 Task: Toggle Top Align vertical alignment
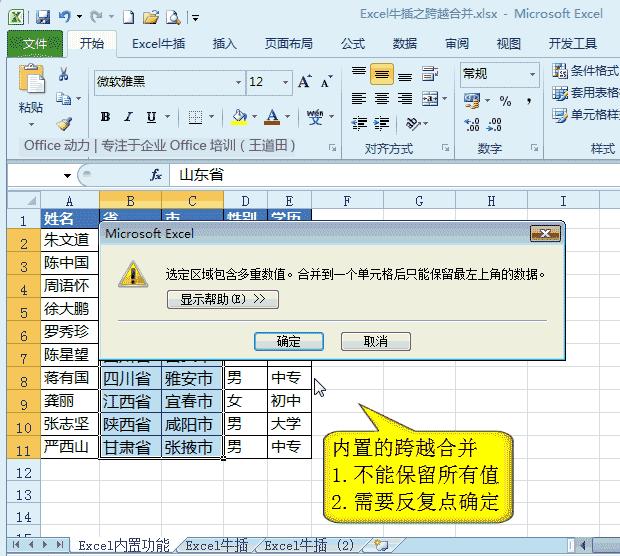(x=359, y=74)
